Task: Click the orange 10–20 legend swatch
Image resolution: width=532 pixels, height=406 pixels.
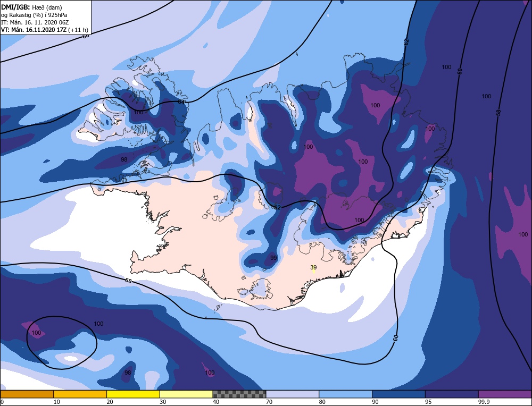Action: 80,394
